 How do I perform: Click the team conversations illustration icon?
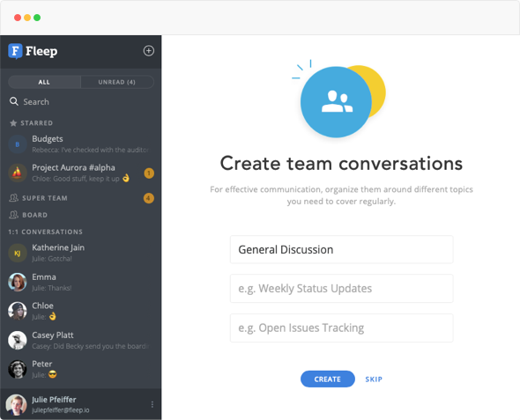339,100
